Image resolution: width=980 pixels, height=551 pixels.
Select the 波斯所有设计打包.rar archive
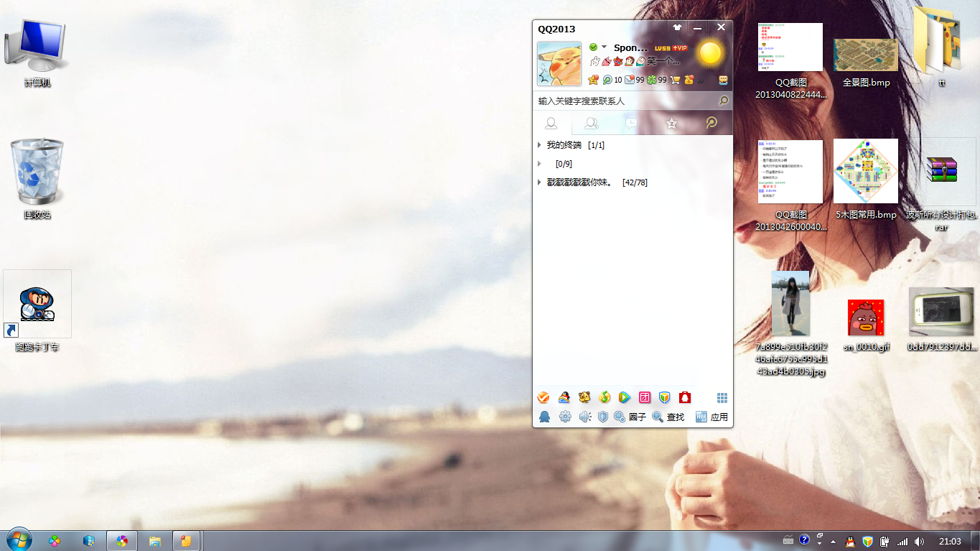pos(942,185)
